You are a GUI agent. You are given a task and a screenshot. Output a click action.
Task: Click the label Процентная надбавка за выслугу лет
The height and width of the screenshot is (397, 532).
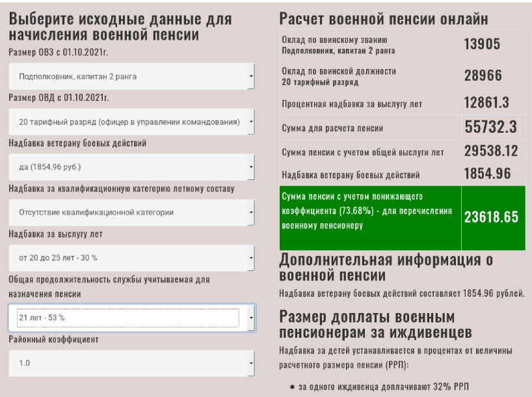point(352,104)
